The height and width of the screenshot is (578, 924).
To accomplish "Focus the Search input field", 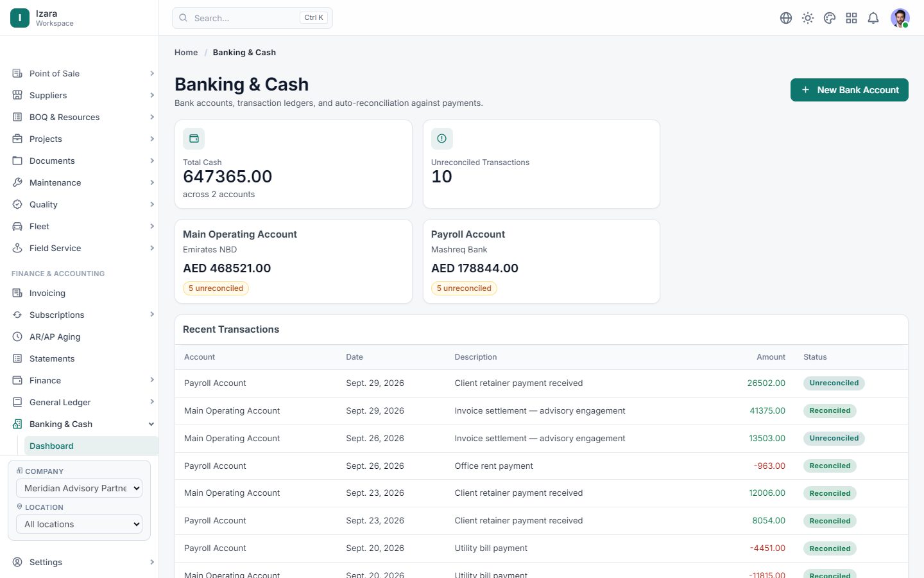I will (x=252, y=18).
